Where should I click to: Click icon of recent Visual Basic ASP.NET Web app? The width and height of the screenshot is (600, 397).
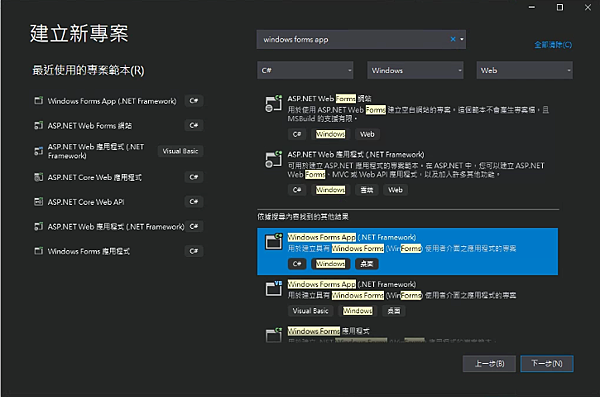(x=39, y=151)
